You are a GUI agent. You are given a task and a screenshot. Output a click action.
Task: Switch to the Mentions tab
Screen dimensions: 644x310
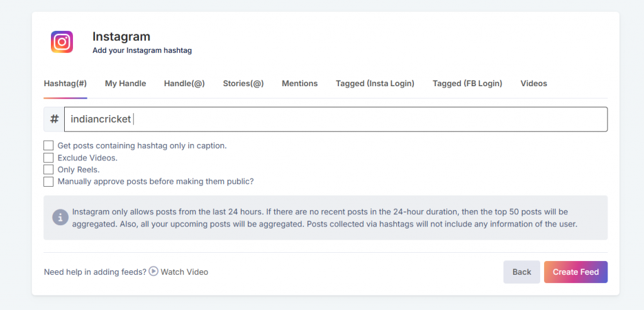299,84
